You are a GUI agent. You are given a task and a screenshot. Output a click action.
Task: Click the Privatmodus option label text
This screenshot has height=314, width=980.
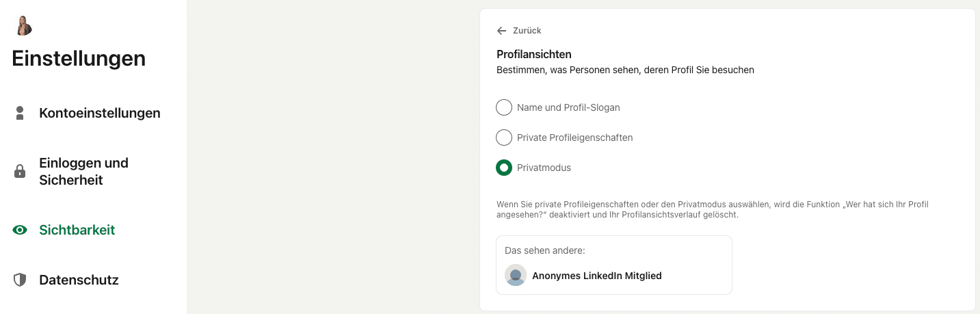point(544,168)
